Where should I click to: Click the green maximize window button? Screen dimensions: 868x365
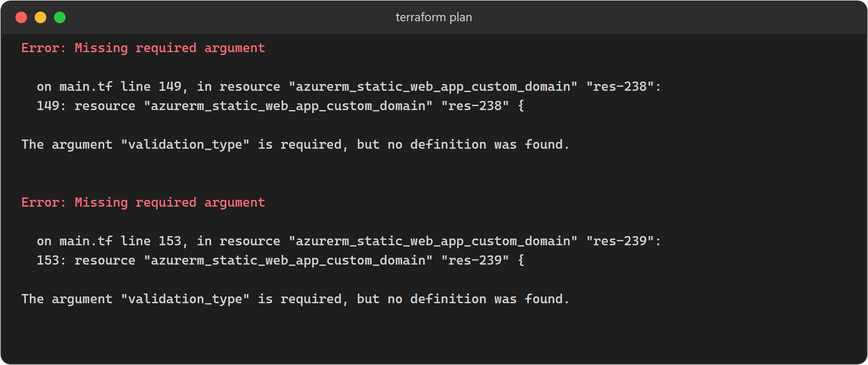(x=60, y=17)
